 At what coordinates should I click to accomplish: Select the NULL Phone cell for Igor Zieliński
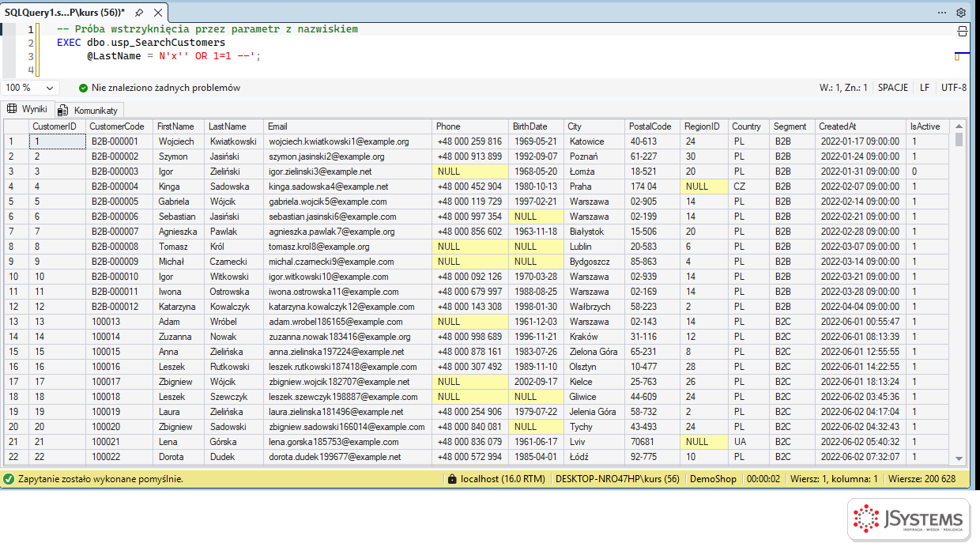[470, 172]
